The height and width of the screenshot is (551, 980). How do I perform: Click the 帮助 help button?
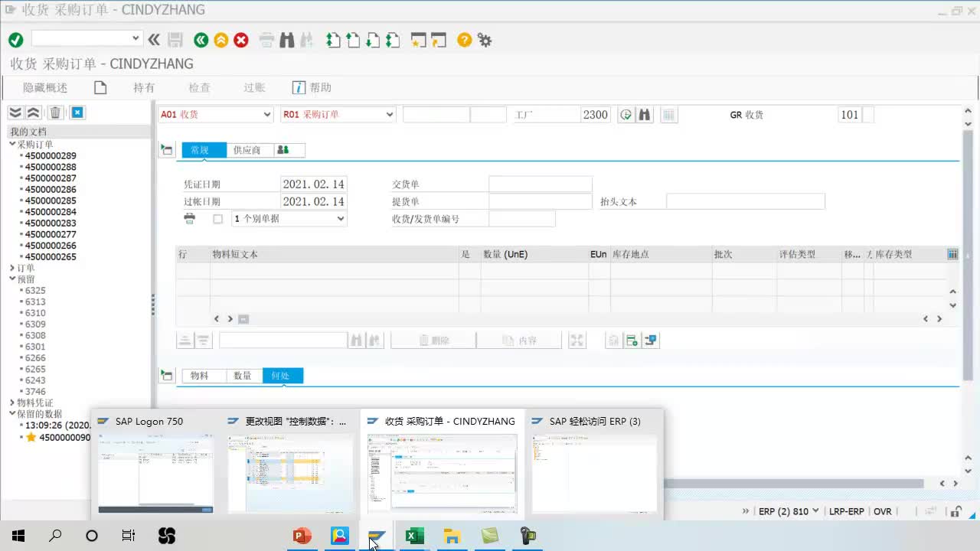[x=312, y=87]
